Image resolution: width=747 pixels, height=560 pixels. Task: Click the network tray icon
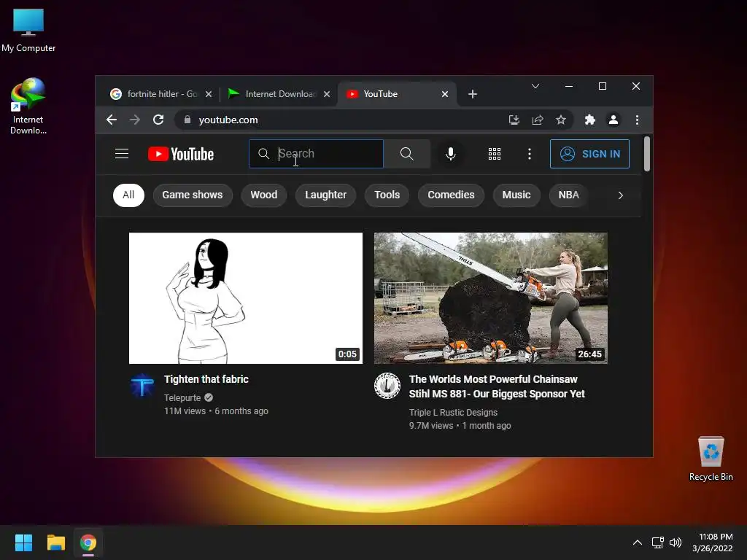(658, 542)
